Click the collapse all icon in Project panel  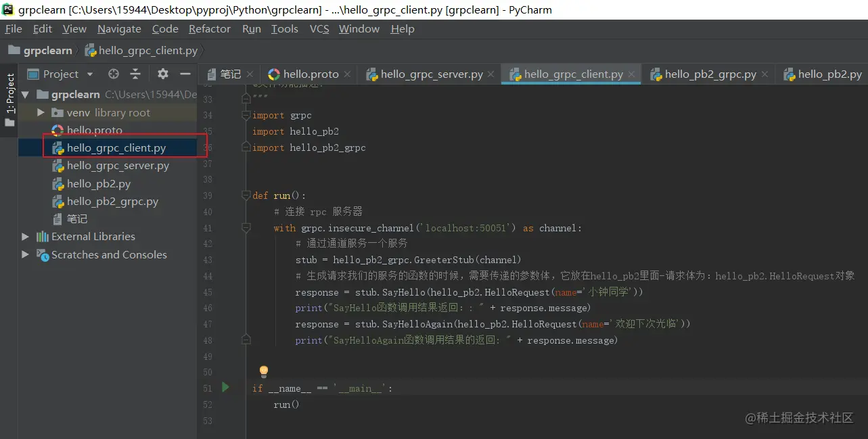135,74
